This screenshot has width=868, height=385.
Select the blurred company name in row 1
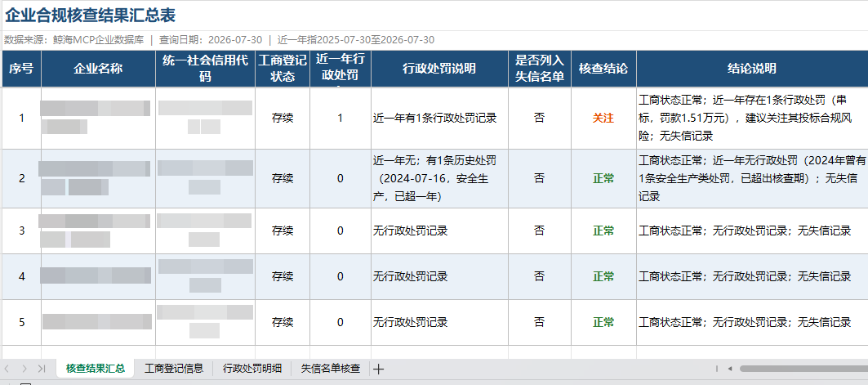[99, 118]
